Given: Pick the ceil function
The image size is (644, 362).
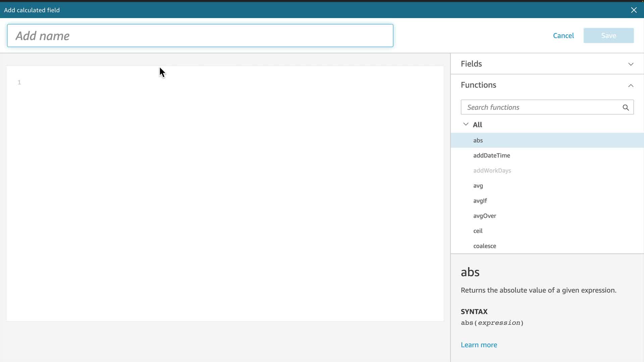Looking at the screenshot, I should click(x=478, y=231).
